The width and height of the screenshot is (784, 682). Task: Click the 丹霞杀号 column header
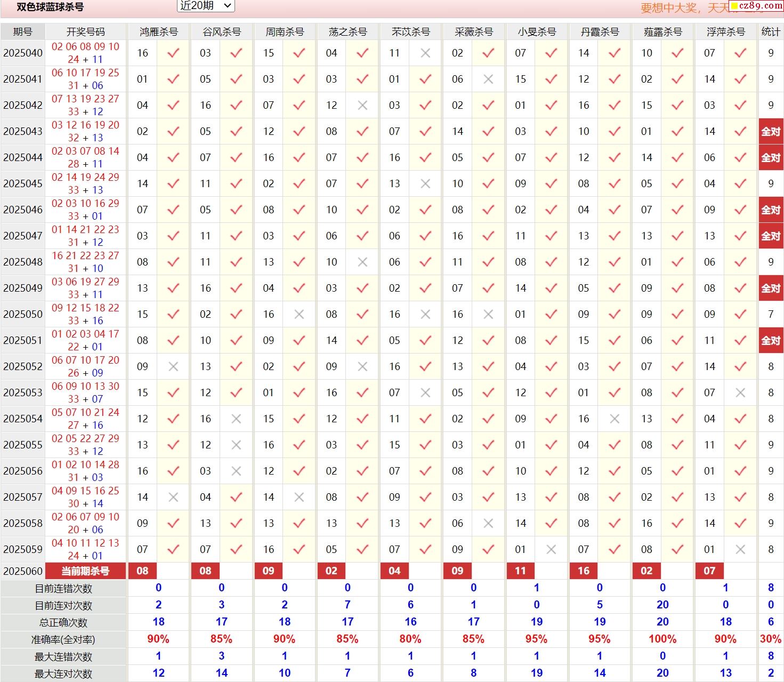pos(600,32)
